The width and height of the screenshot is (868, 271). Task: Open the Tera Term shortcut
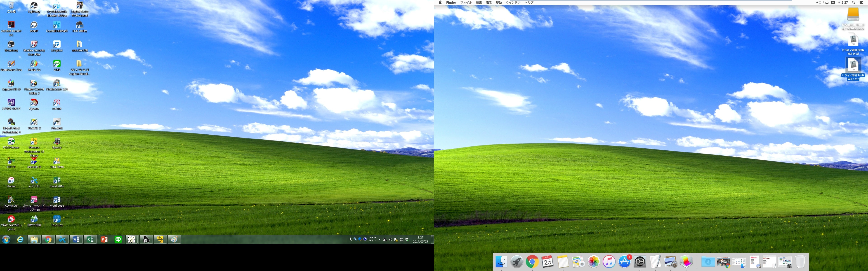pyautogui.click(x=57, y=163)
